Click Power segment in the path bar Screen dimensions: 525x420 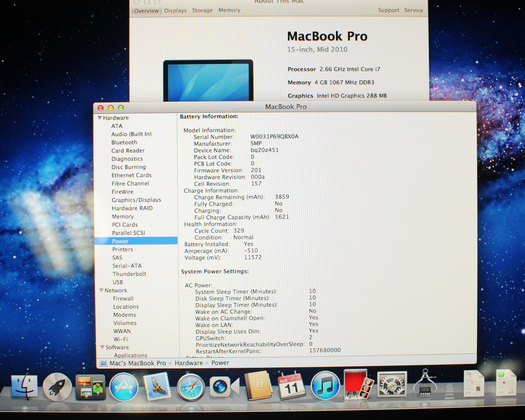(220, 363)
